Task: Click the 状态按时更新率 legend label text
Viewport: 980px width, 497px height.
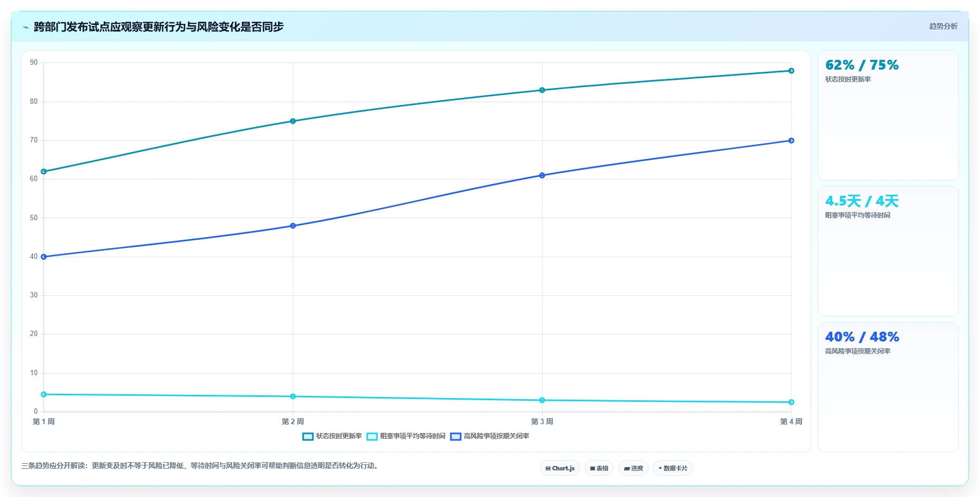Action: point(339,436)
